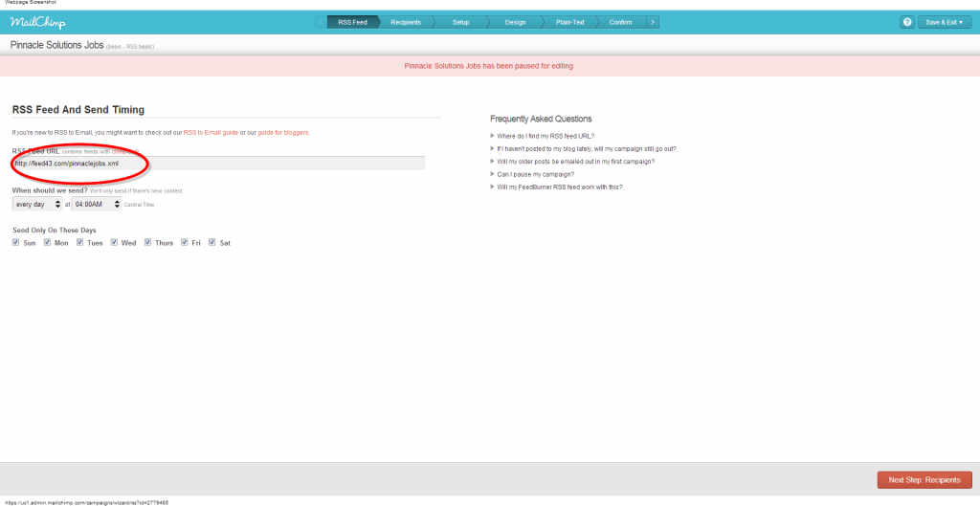
Task: Open the RSS to Email guide link
Action: tap(211, 132)
